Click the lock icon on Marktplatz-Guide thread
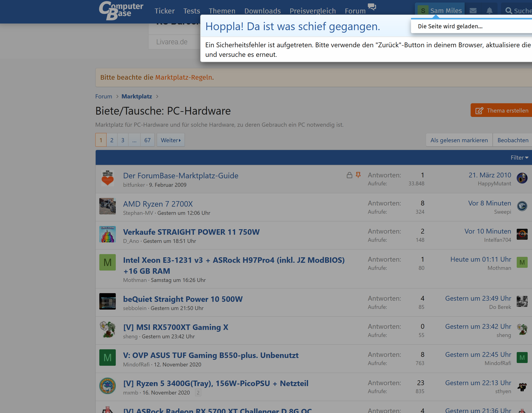Screen dimensions: 532x413 pos(349,175)
